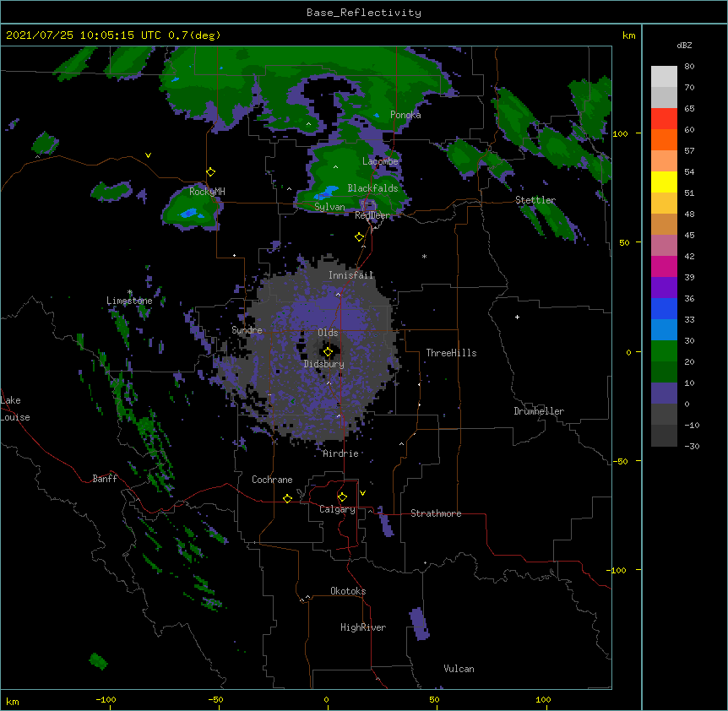Select the Ponoka city label
The image size is (728, 711).
coord(405,115)
